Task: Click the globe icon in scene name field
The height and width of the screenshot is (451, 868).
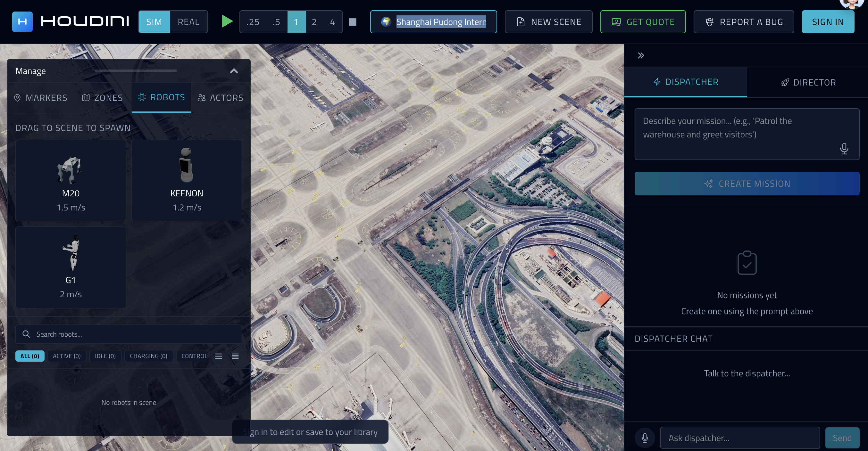Action: 386,22
